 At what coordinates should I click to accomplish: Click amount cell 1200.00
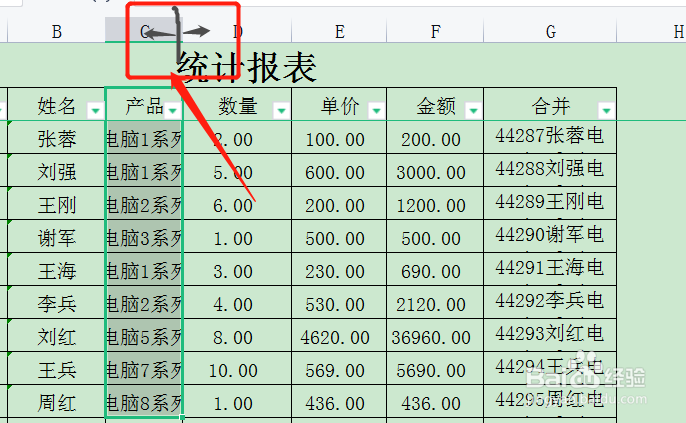[435, 203]
